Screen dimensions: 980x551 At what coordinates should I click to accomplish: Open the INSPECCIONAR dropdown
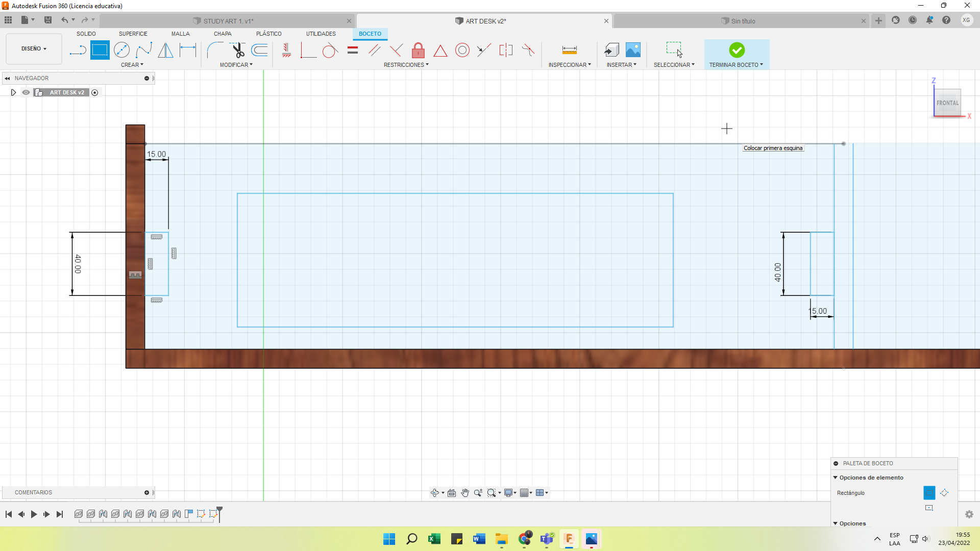click(x=570, y=65)
